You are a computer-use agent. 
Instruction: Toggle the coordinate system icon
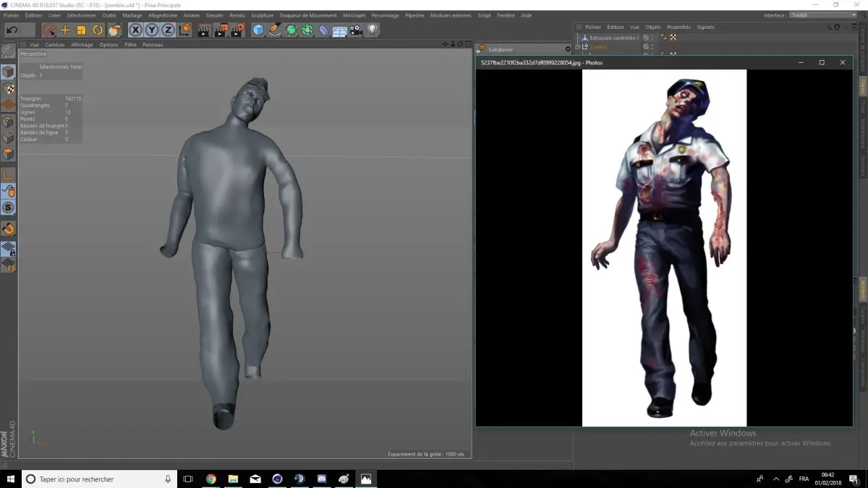[185, 30]
